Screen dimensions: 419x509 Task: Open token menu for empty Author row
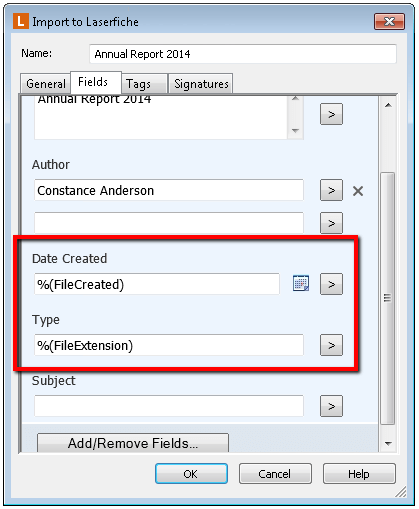331,223
